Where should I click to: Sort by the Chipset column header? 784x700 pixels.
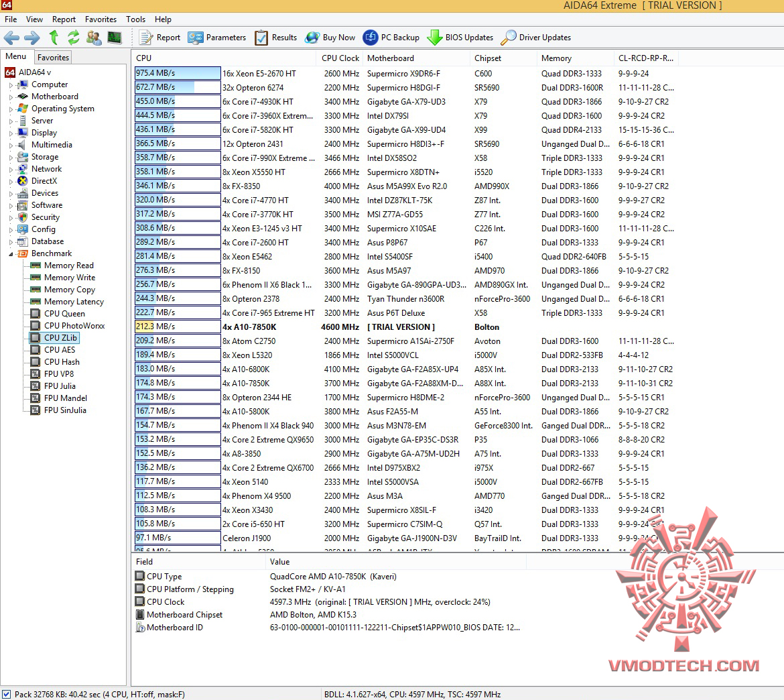click(503, 58)
